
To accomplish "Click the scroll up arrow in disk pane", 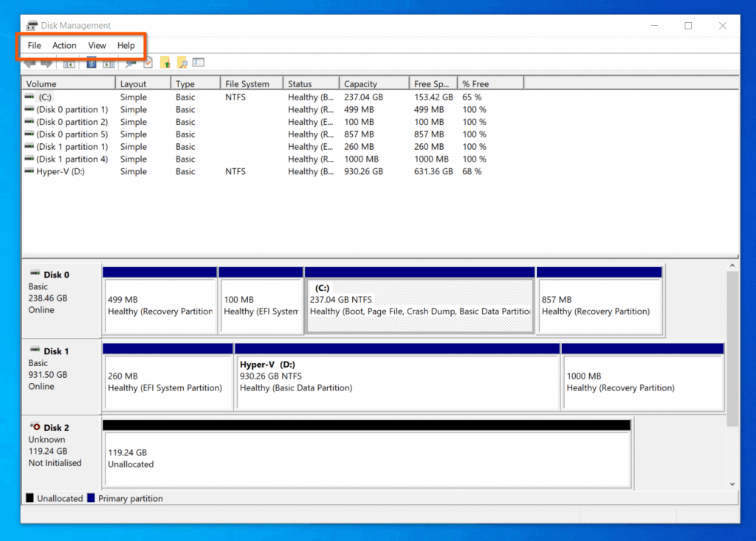I will [x=732, y=265].
